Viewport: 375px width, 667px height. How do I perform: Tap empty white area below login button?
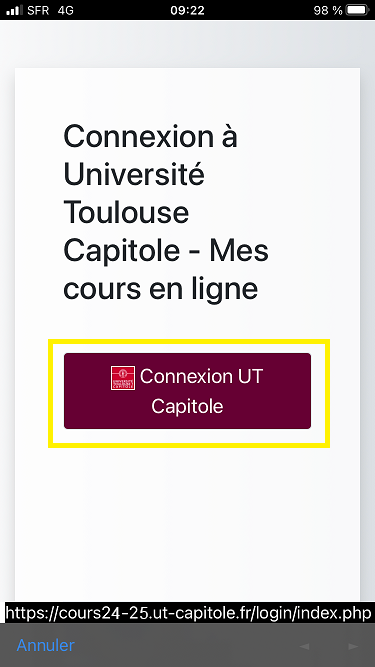pyautogui.click(x=187, y=523)
